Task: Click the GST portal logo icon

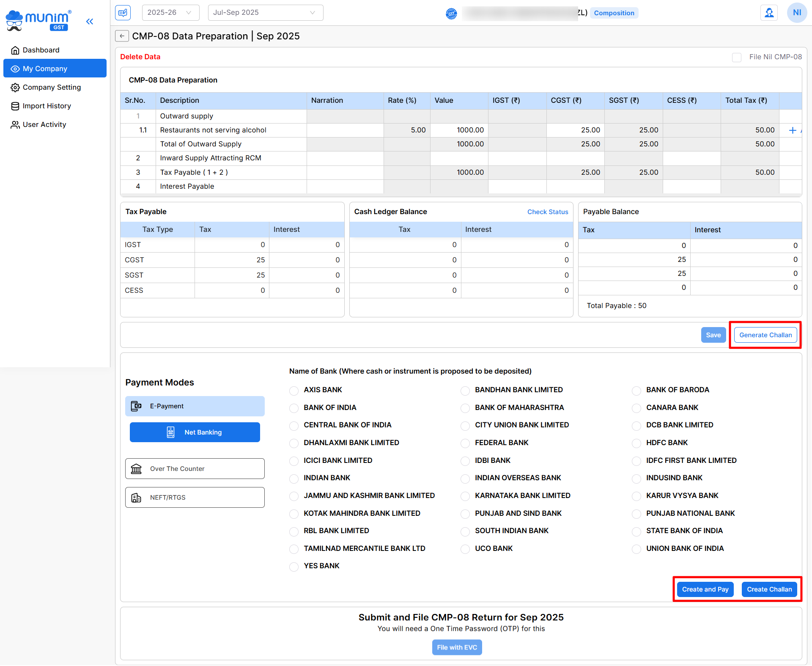Action: (x=451, y=14)
